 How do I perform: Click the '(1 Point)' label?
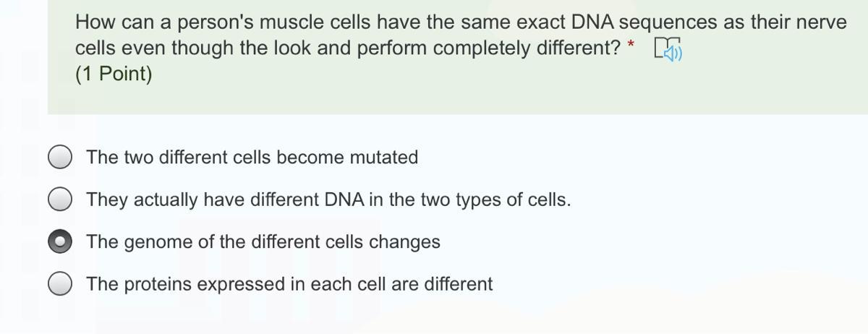(x=114, y=74)
